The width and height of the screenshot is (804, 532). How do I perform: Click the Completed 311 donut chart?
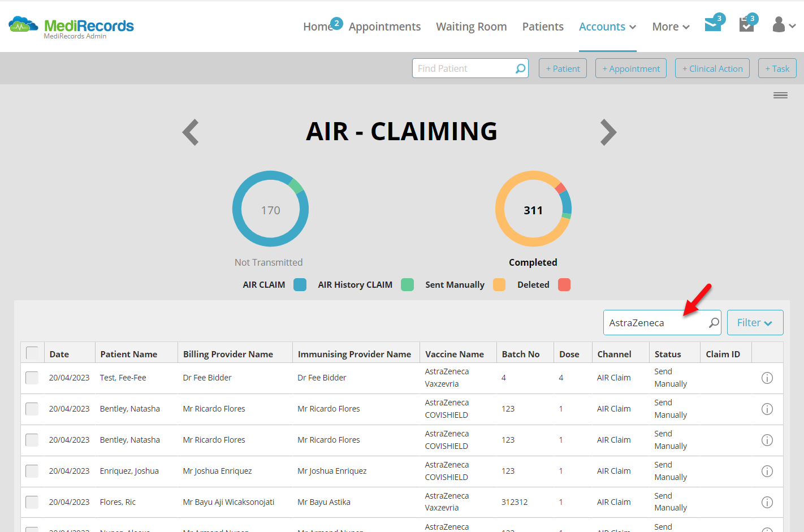(533, 209)
